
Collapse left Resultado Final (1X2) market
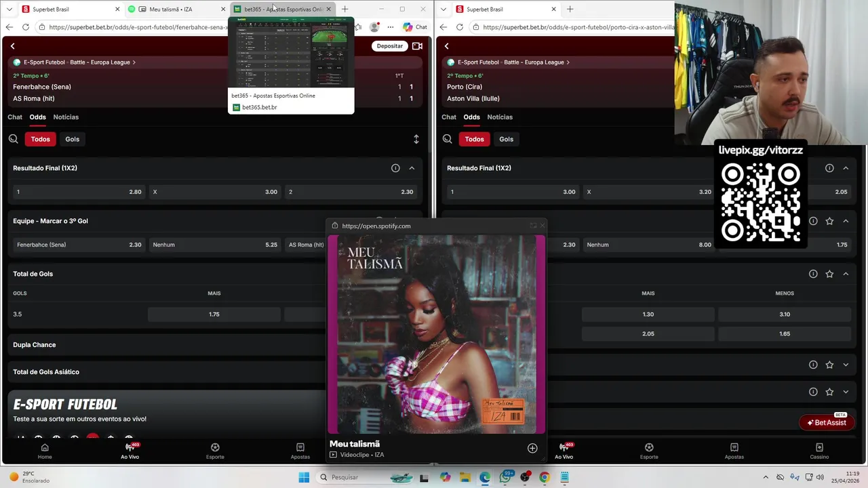412,168
